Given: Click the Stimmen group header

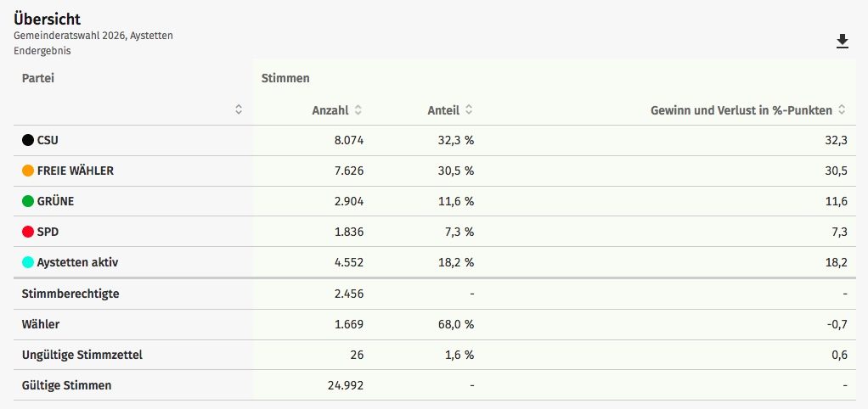Looking at the screenshot, I should [x=285, y=78].
